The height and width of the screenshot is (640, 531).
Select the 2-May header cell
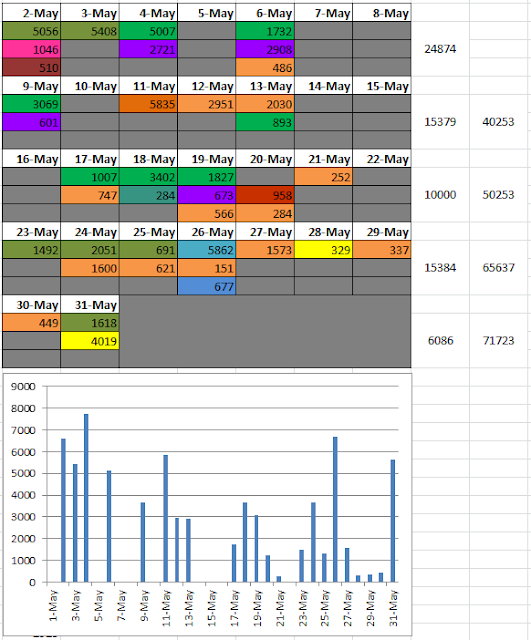pyautogui.click(x=31, y=13)
